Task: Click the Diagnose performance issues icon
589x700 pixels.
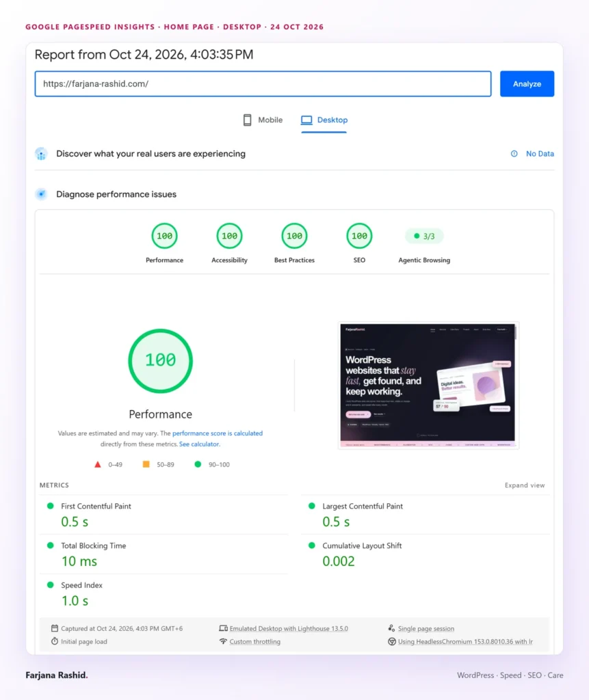Action: click(x=41, y=194)
